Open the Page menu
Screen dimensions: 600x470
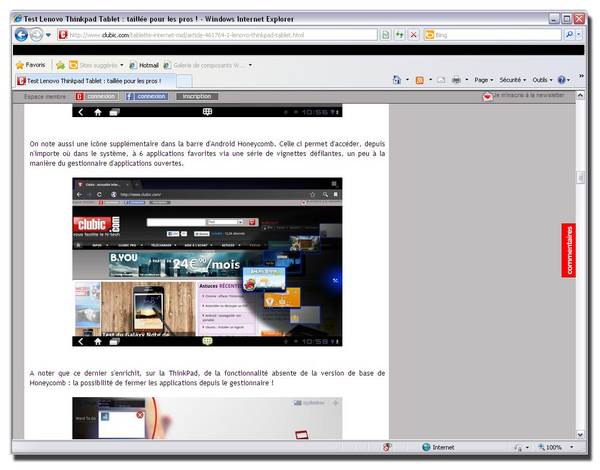point(484,80)
